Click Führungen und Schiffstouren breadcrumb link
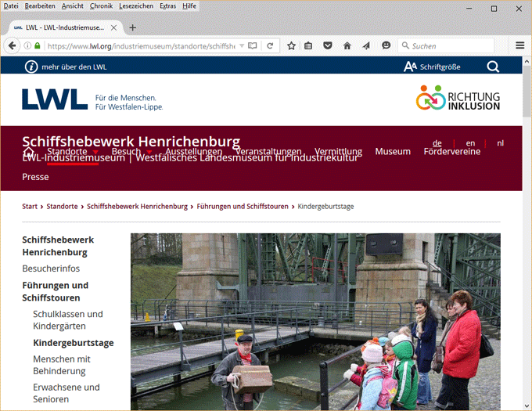This screenshot has width=532, height=411. [243, 207]
